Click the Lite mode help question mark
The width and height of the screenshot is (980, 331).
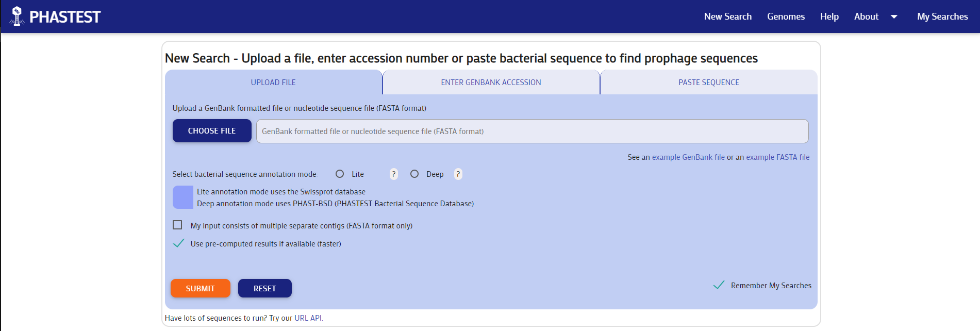[x=393, y=174]
